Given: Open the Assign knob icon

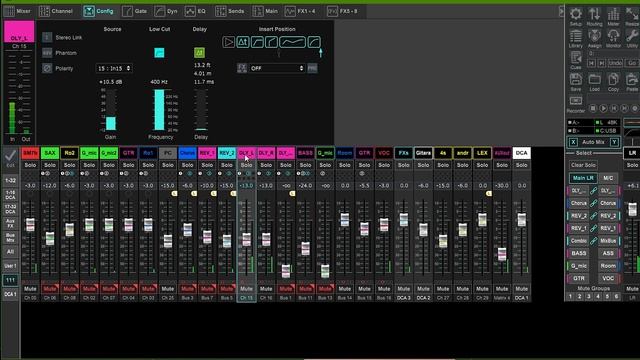Looking at the screenshot, I should coord(594,36).
